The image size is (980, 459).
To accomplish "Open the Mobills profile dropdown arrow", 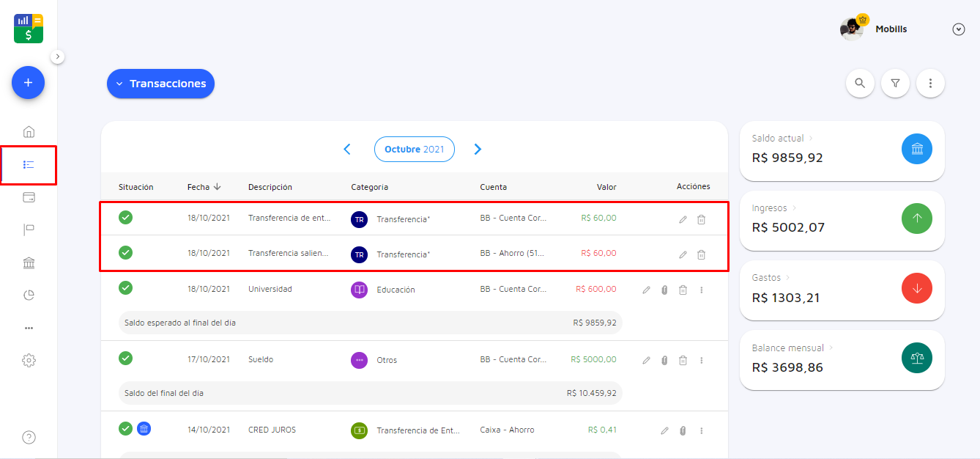I will click(x=958, y=29).
